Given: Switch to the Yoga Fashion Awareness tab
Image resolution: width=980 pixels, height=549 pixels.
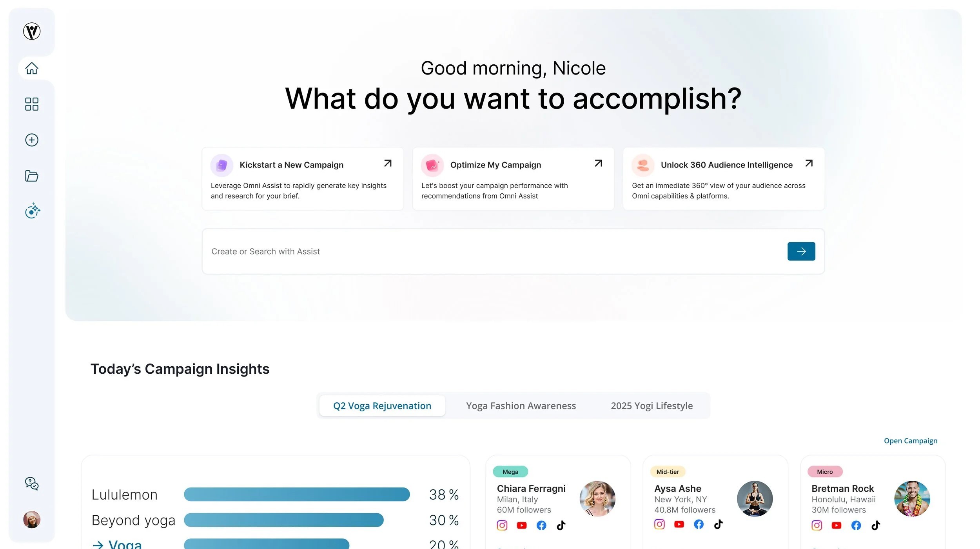Looking at the screenshot, I should point(521,405).
